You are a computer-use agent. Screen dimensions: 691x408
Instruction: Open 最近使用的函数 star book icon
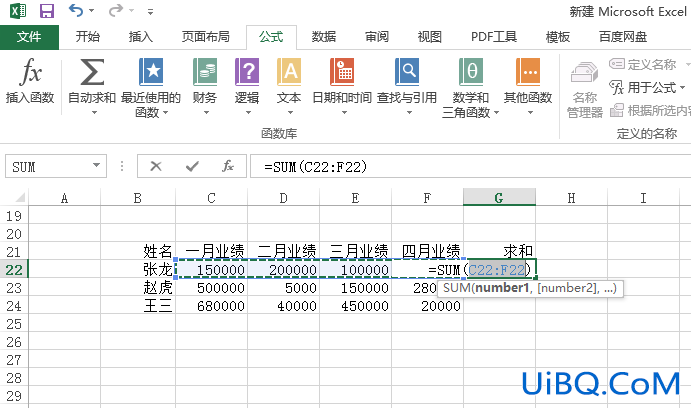151,71
